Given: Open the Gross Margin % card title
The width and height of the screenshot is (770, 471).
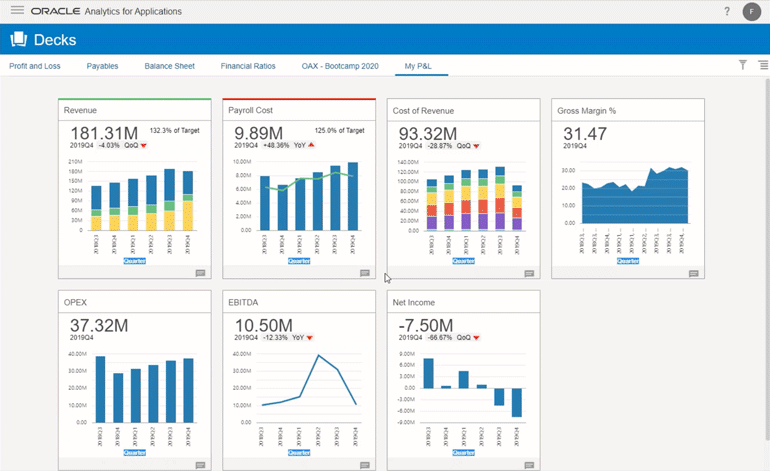Looking at the screenshot, I should 586,111.
